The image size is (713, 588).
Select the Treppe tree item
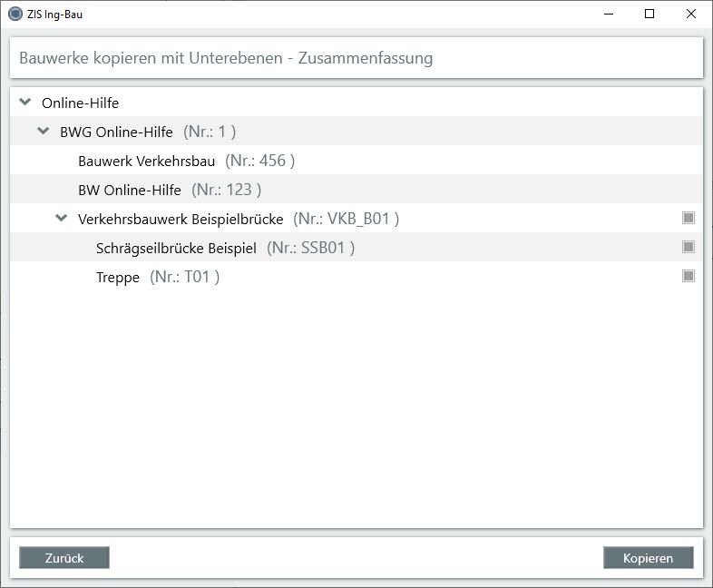pos(118,278)
